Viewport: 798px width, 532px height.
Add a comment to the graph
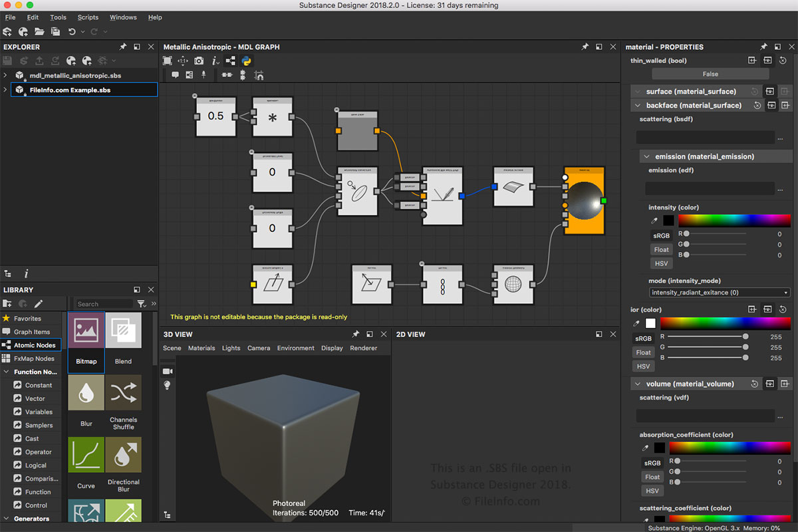[176, 74]
